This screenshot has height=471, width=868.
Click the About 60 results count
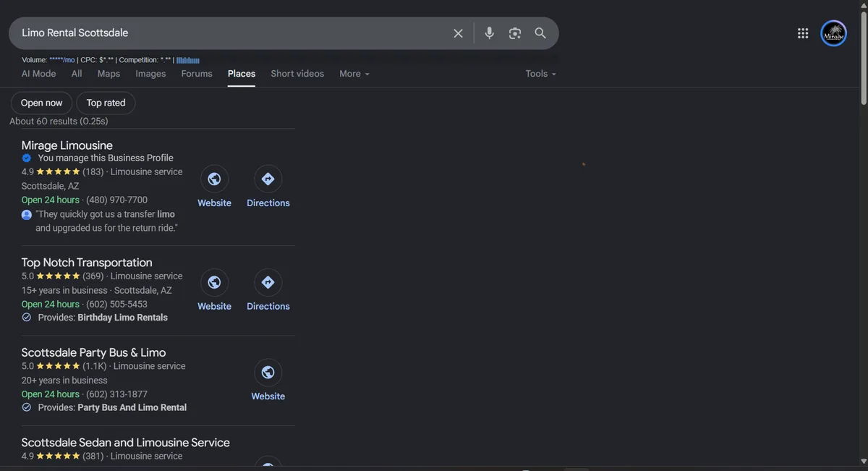pos(59,122)
